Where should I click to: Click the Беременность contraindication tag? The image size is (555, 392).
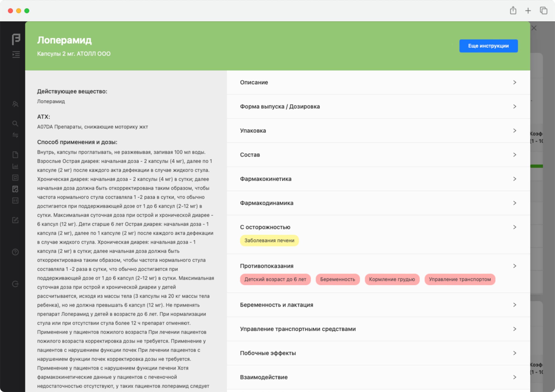pyautogui.click(x=337, y=279)
